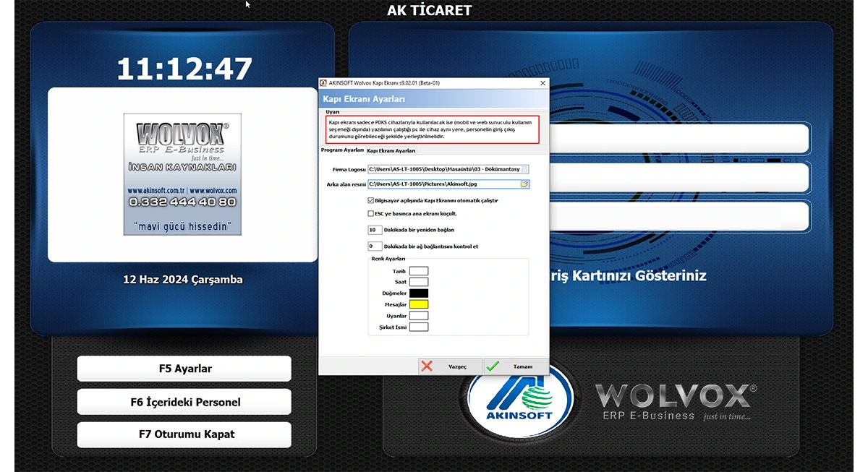Change the yellow Mesajlar color swatch
868x472 pixels.
coord(419,305)
